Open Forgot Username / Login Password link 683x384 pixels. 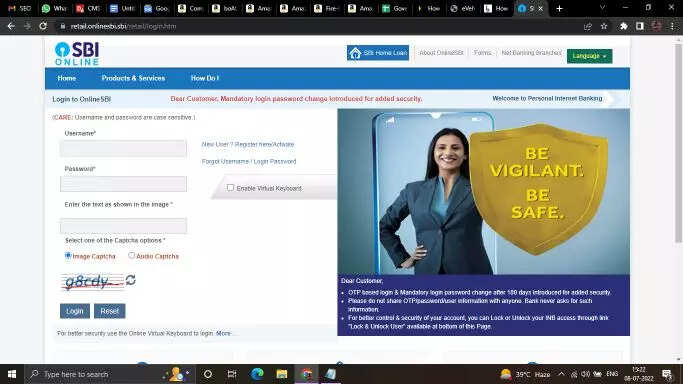point(249,162)
